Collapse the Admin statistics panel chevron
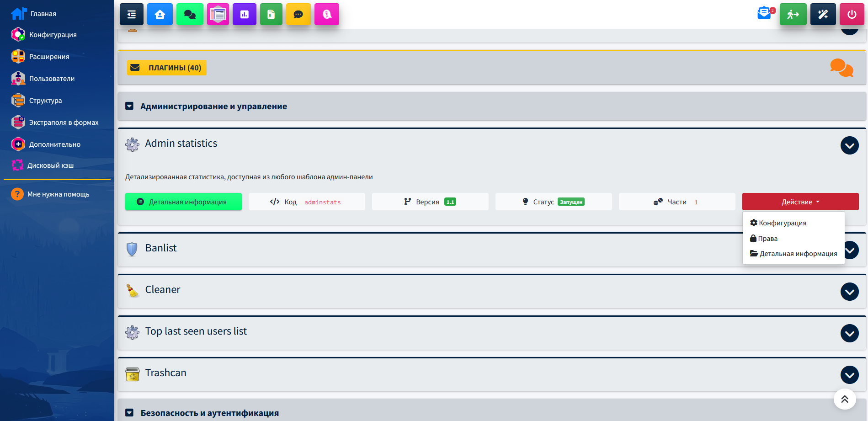 pos(850,145)
